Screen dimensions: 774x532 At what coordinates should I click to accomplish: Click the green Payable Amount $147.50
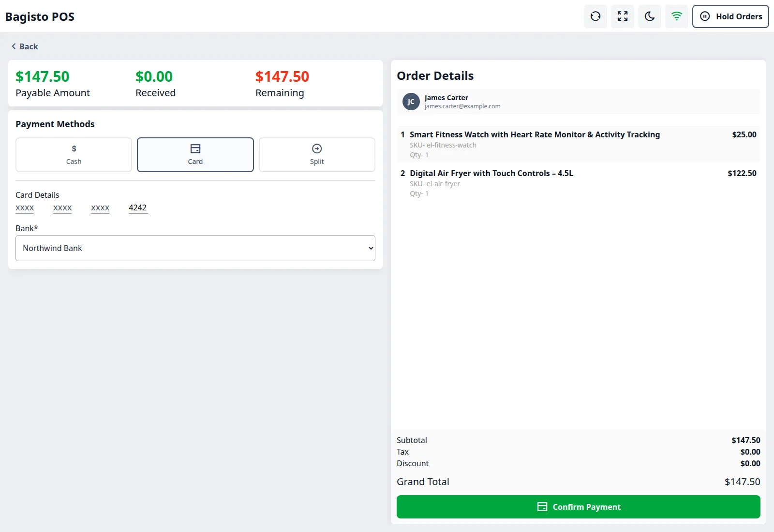43,76
